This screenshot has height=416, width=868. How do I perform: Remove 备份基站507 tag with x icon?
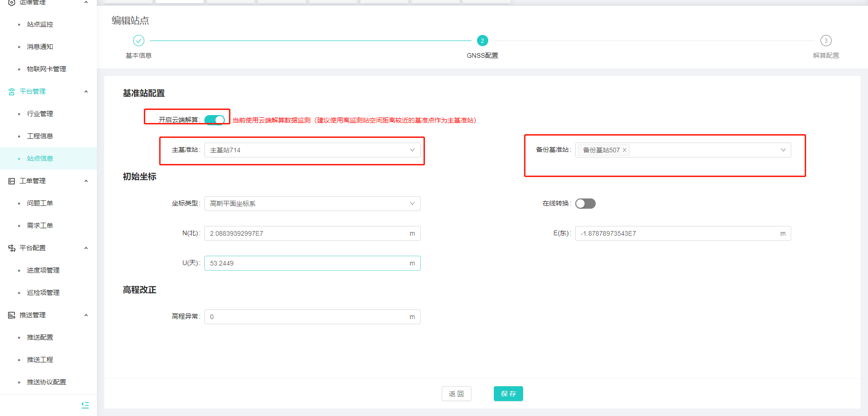point(625,150)
